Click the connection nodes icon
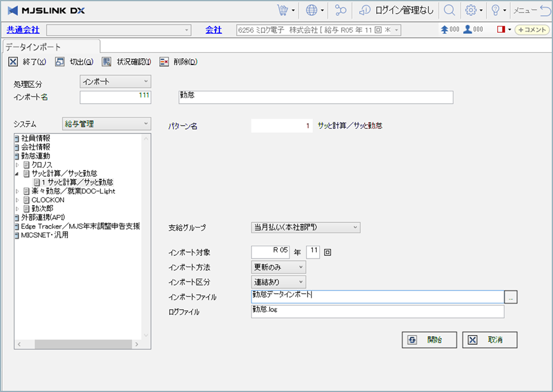The width and height of the screenshot is (553, 392). (342, 10)
